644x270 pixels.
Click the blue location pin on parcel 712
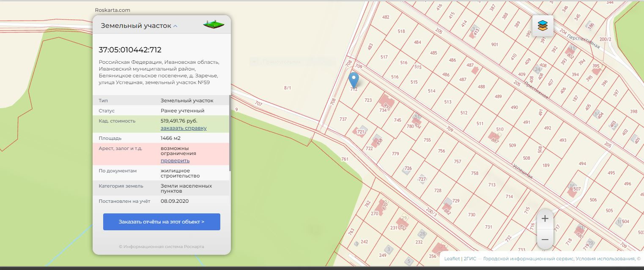(x=353, y=79)
